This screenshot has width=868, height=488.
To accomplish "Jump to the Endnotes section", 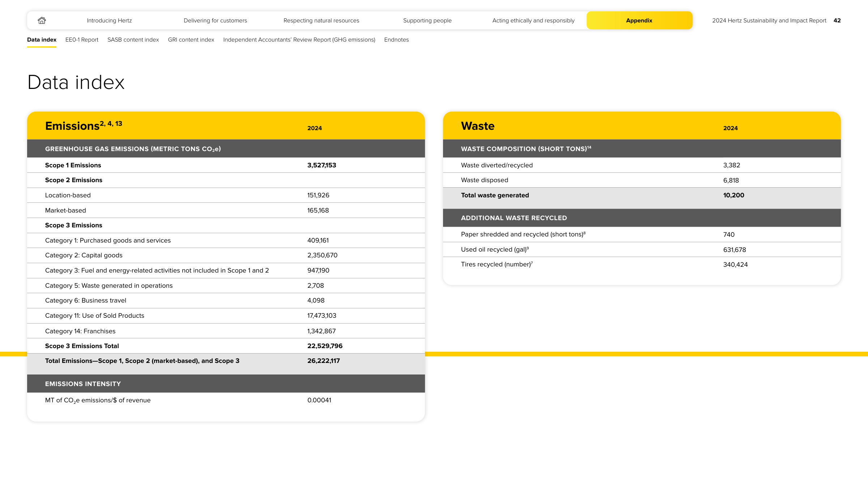I will click(x=396, y=40).
